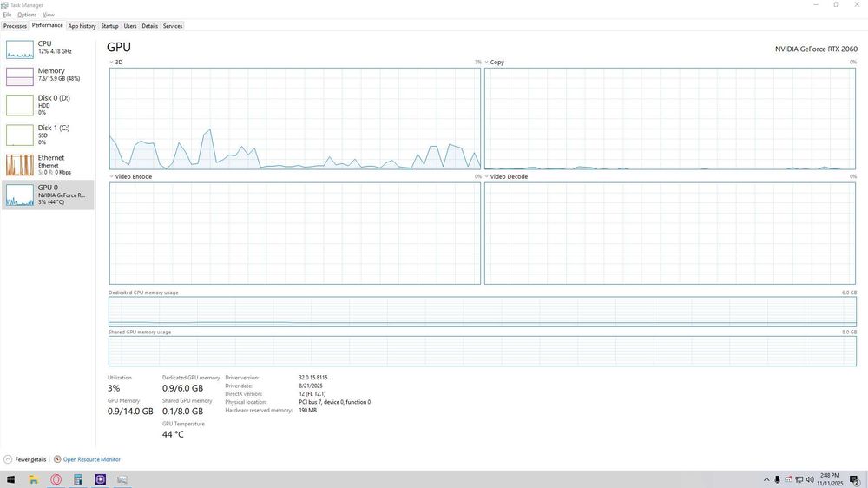Click the Copy engine usage graph
868x488 pixels.
point(670,119)
